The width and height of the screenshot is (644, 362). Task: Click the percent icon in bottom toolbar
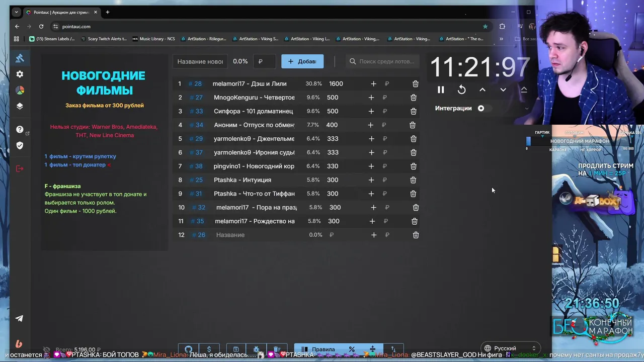click(x=352, y=349)
